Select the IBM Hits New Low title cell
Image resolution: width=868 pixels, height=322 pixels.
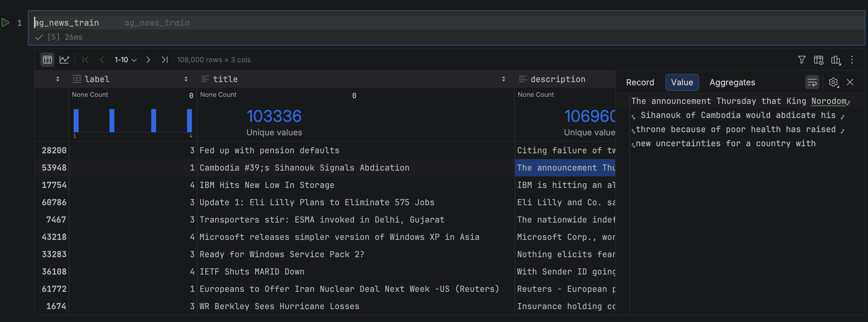tap(267, 185)
